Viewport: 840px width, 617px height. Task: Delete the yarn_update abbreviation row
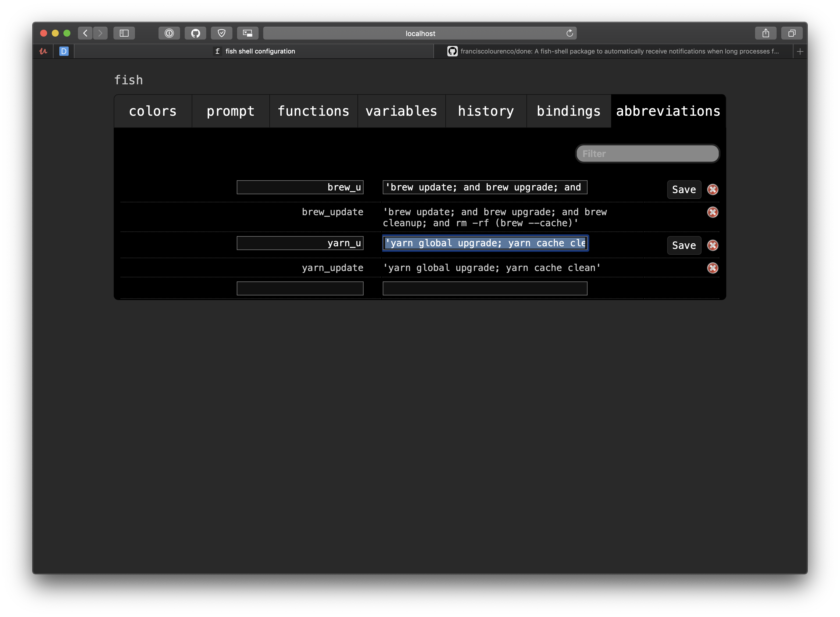[x=712, y=268]
